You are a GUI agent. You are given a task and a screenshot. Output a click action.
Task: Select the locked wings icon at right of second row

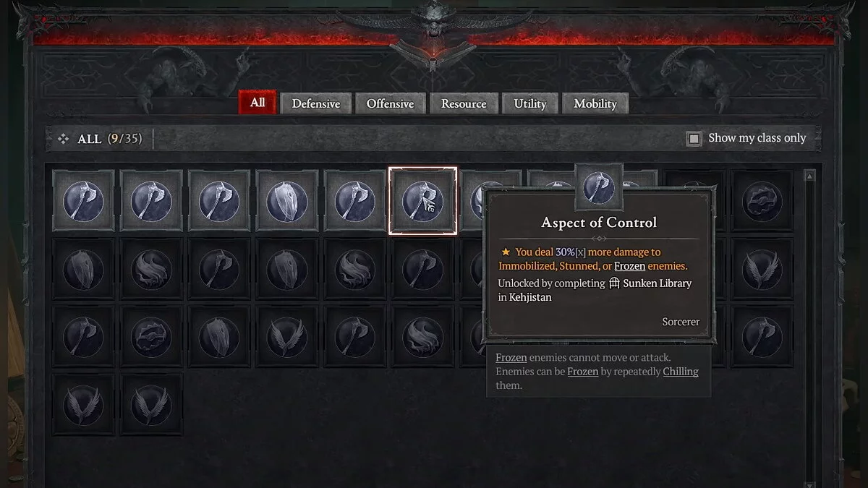[x=762, y=269]
